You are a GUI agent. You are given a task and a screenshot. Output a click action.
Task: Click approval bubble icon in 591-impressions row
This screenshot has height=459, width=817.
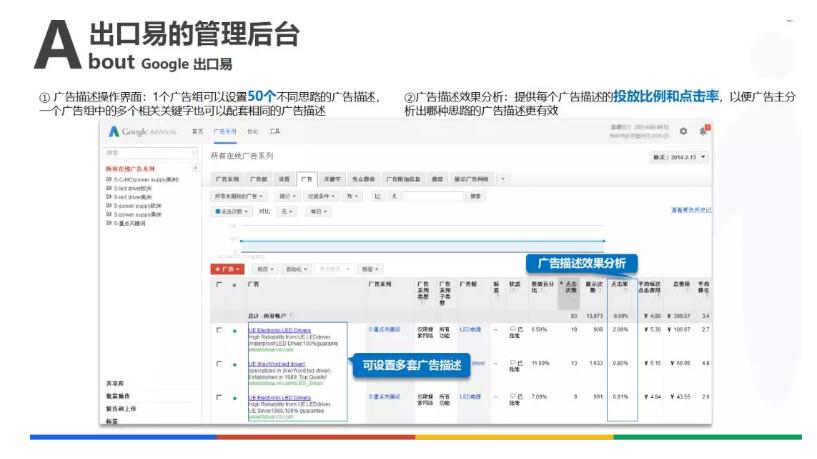coord(513,396)
